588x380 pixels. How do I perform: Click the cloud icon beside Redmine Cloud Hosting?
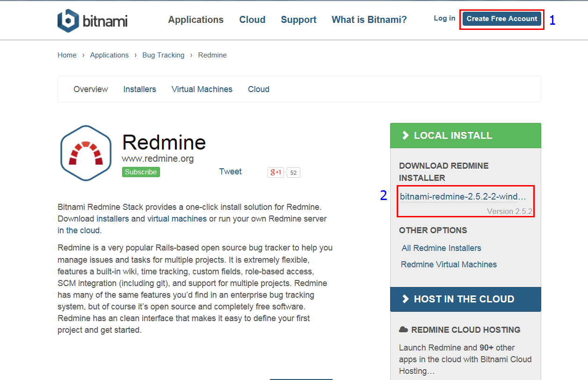point(403,330)
